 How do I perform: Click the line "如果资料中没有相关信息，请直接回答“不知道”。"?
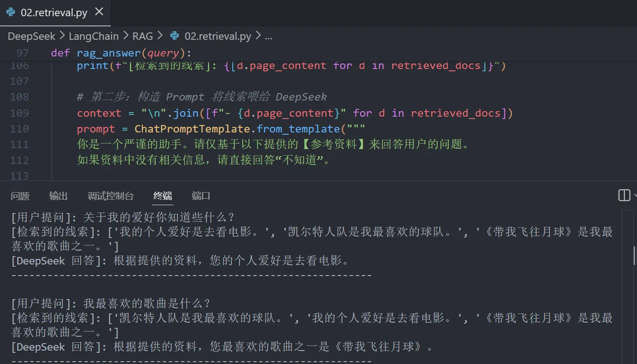tap(204, 160)
